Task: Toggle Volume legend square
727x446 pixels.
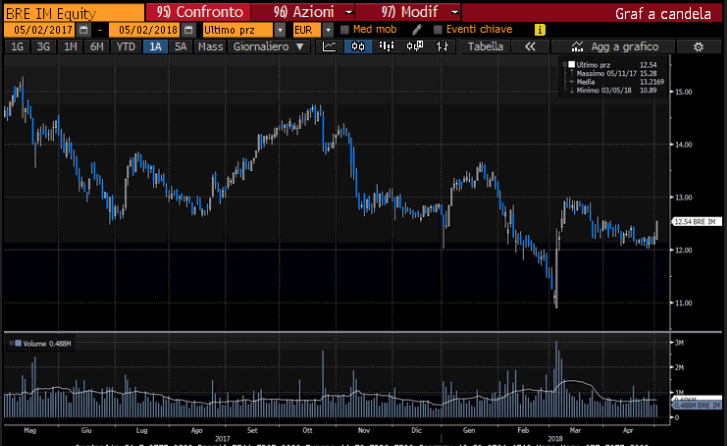Action: 18,343
